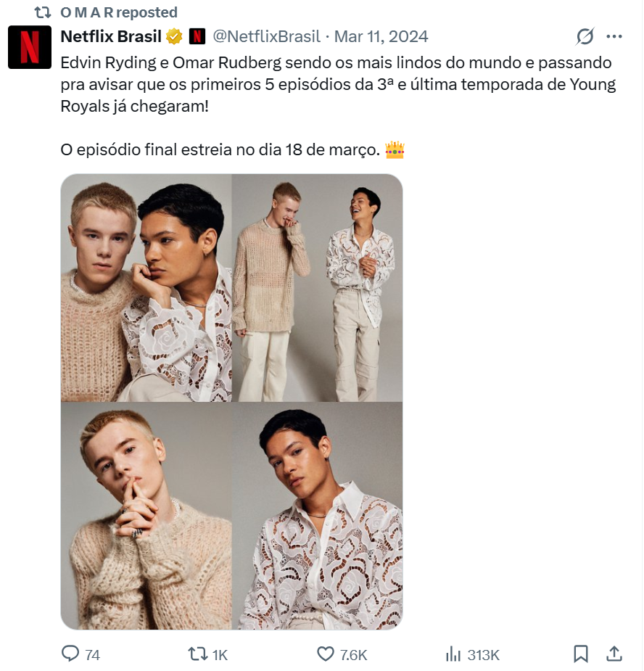Repost this Netflix Brasil tweet
644x671 pixels.
coord(197,654)
